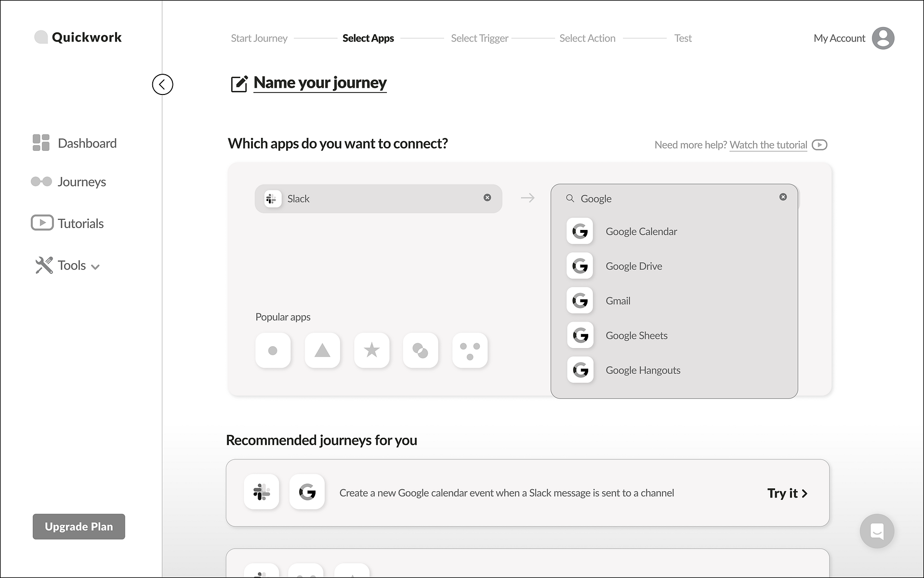Select the circle popular app
924x578 pixels.
pyautogui.click(x=273, y=350)
